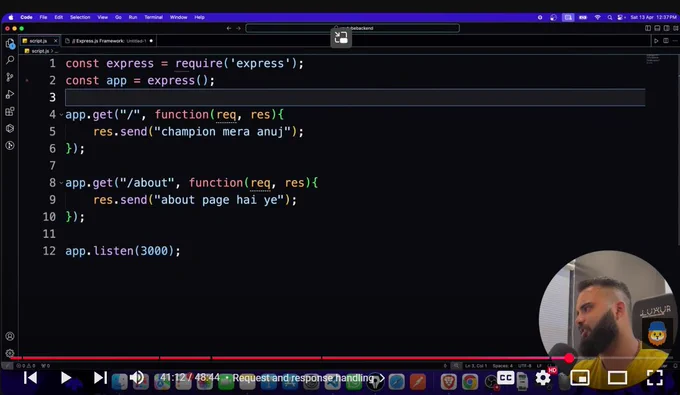
Task: Click the Wi-Fi icon in menu bar
Action: coord(598,17)
